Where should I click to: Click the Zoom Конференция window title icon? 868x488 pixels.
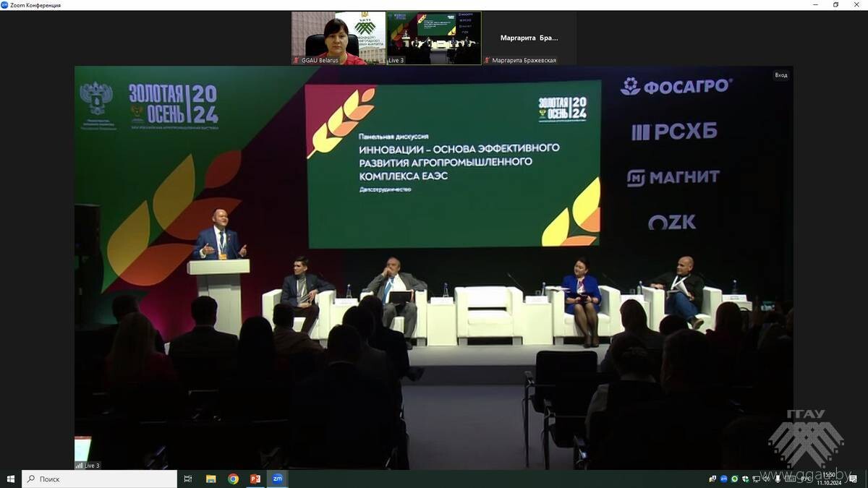tap(5, 5)
